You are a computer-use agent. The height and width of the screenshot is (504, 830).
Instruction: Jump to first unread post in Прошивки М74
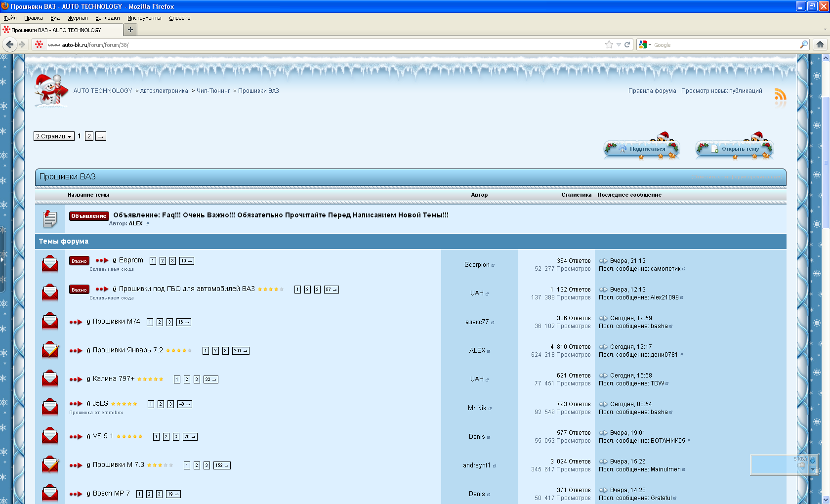click(x=76, y=322)
